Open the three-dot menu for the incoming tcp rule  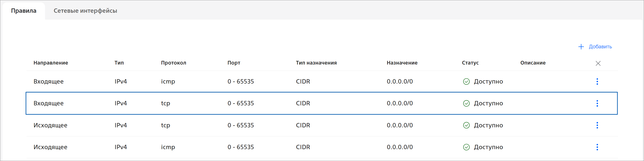597,103
